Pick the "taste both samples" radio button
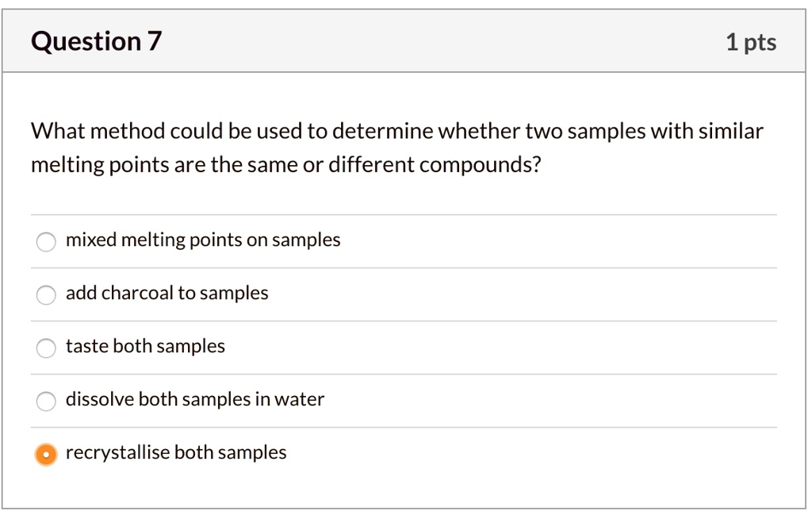 46,348
